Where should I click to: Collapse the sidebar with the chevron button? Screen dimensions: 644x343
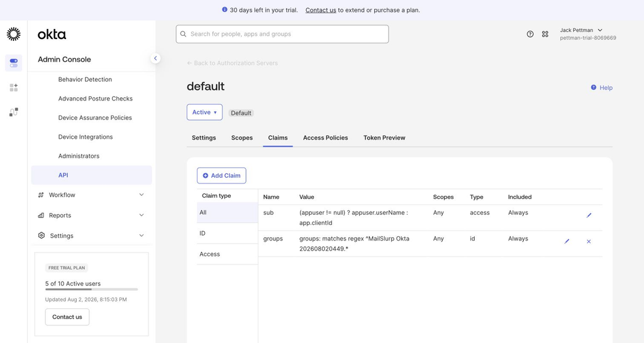coord(155,58)
